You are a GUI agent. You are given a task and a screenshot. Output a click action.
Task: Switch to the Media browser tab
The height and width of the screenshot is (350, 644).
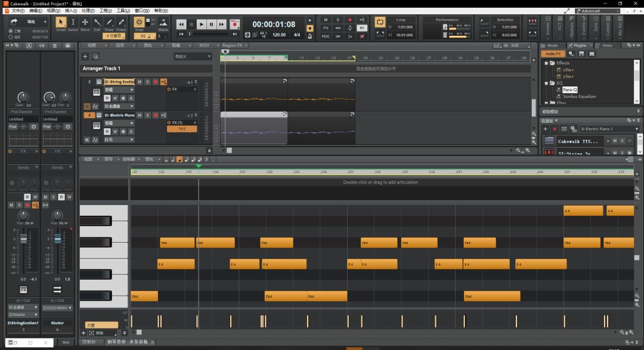(x=553, y=45)
